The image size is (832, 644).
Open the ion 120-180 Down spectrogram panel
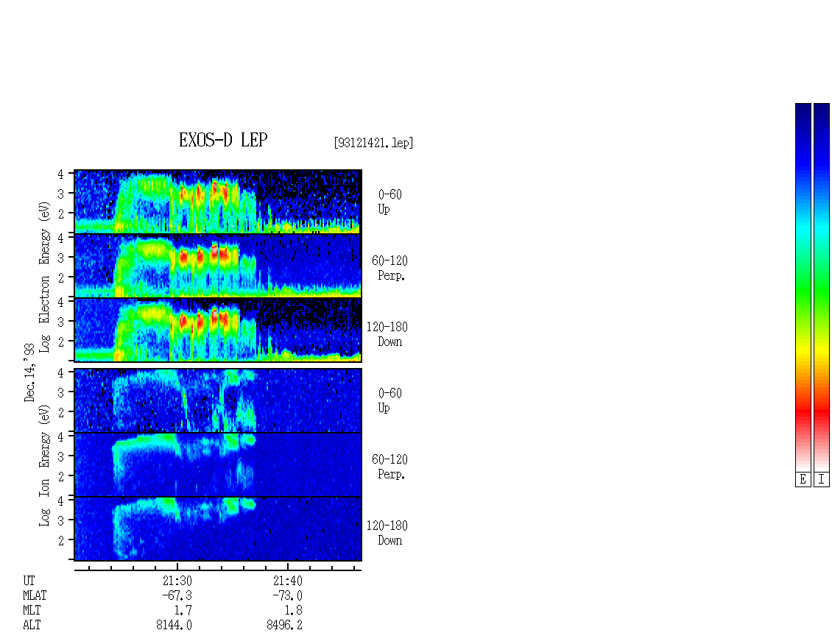217,529
